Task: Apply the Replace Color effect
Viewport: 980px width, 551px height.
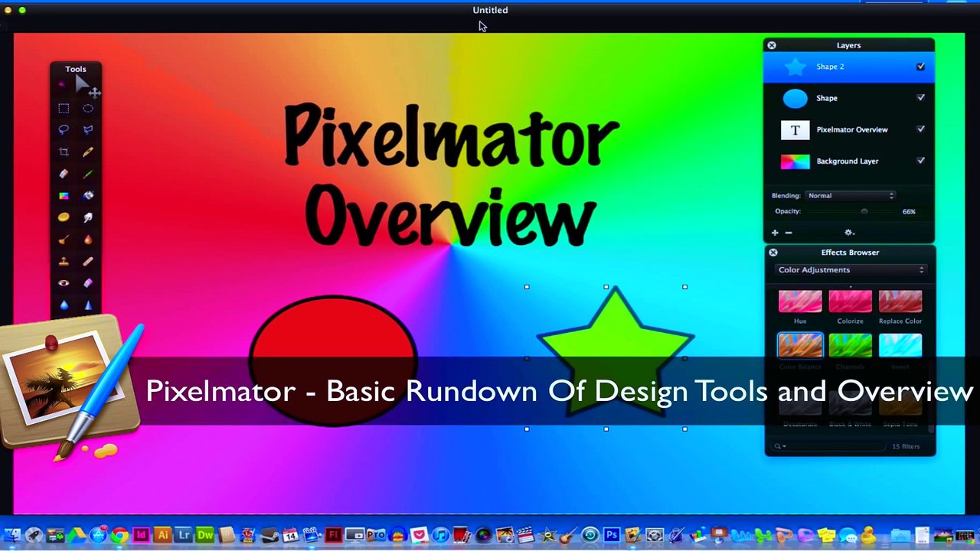Action: (x=900, y=302)
